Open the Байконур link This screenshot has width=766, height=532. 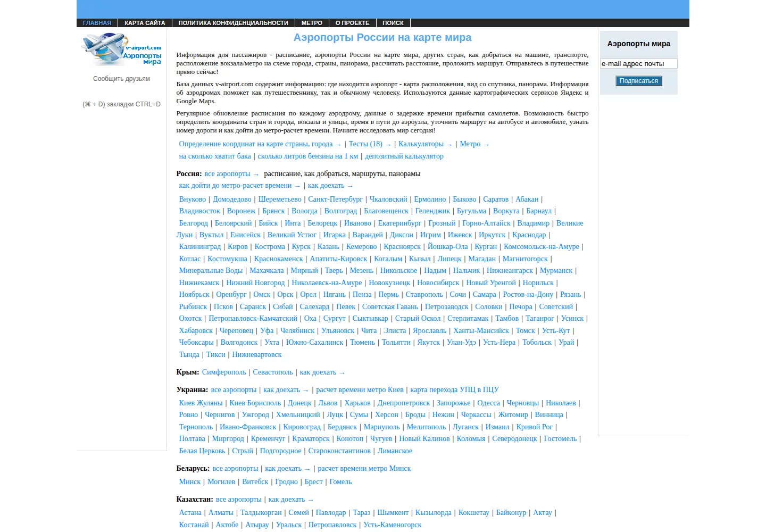tap(511, 513)
